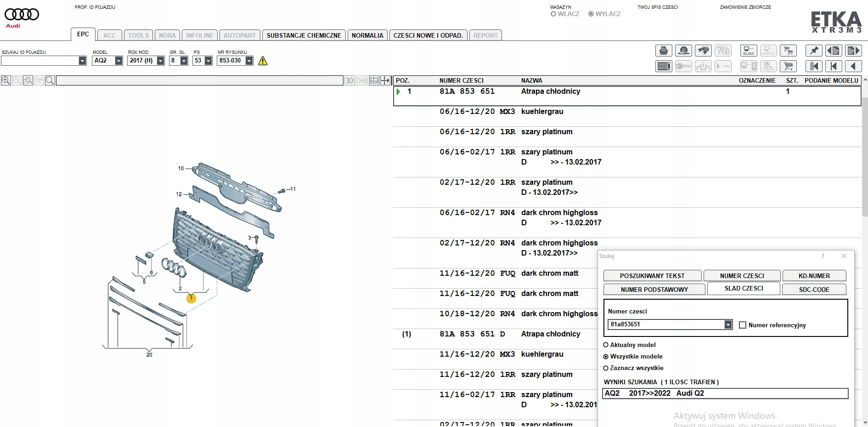
Task: Select the Wszystkie modele option
Action: click(606, 356)
